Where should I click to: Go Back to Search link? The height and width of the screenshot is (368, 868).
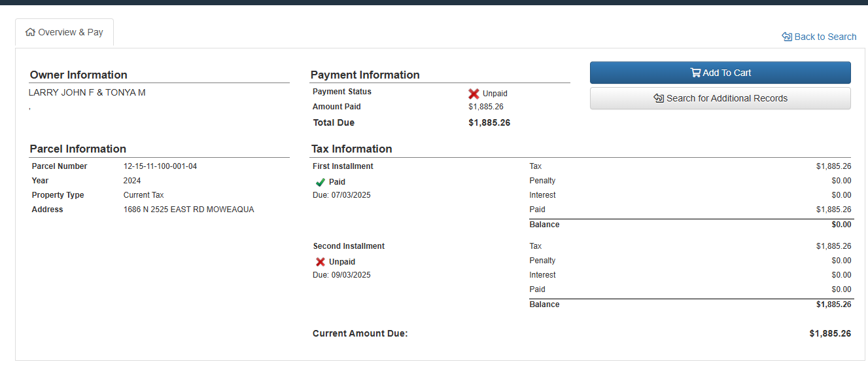pos(825,37)
